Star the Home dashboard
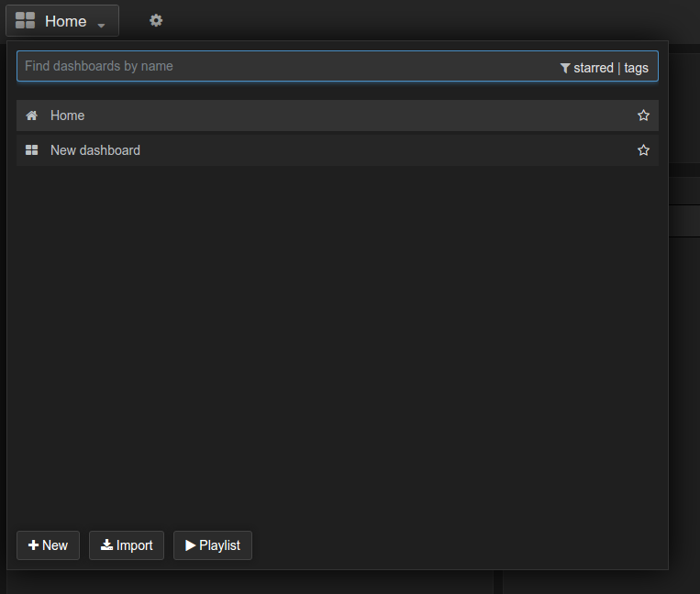 tap(643, 115)
